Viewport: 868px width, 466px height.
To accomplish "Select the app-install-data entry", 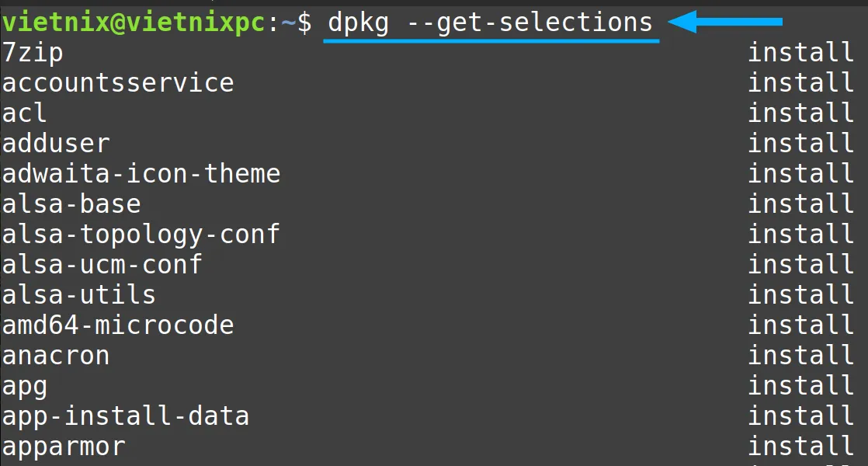I will 126,417.
